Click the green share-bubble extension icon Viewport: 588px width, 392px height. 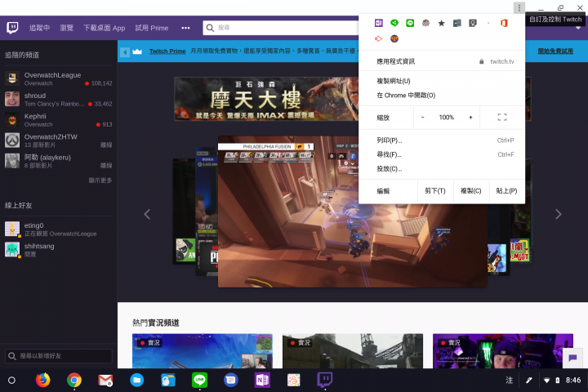(394, 23)
